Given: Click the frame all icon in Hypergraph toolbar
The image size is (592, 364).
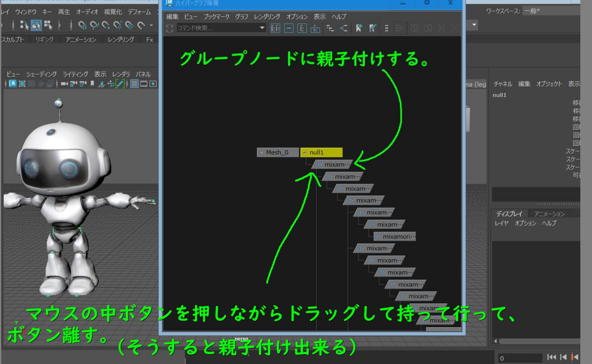Looking at the screenshot, I should (275, 29).
